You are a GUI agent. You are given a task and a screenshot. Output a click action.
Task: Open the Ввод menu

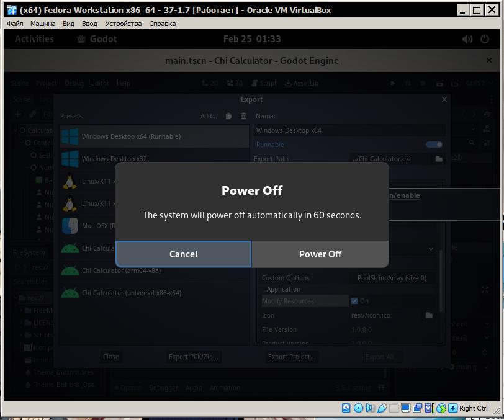[89, 24]
